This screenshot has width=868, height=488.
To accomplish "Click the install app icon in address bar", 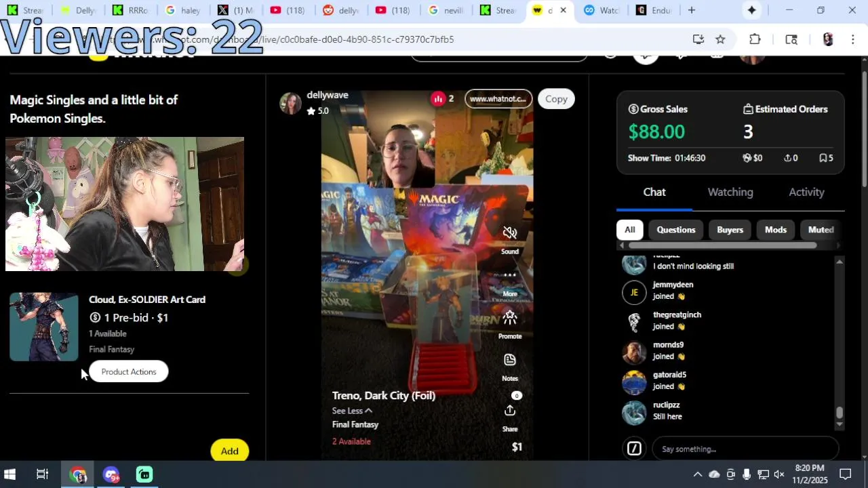I will click(698, 39).
